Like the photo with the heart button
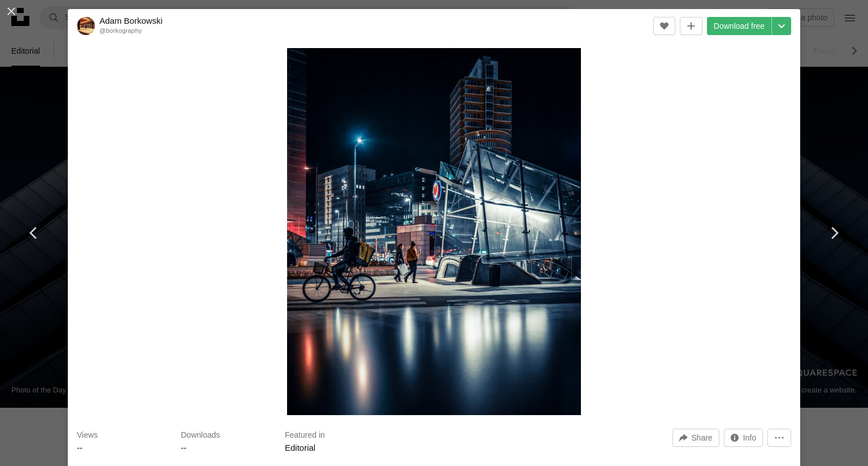This screenshot has width=868, height=466. (664, 26)
